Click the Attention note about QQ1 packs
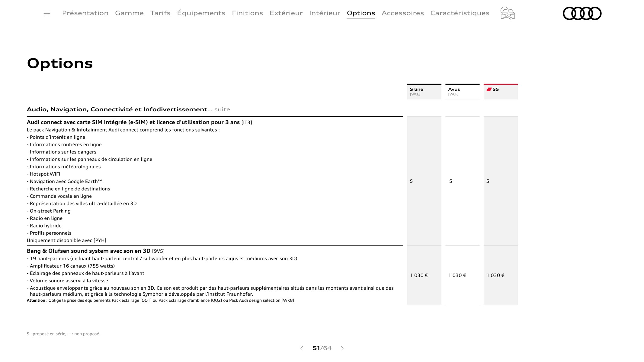Screen dimensions: 644x362 point(160,300)
